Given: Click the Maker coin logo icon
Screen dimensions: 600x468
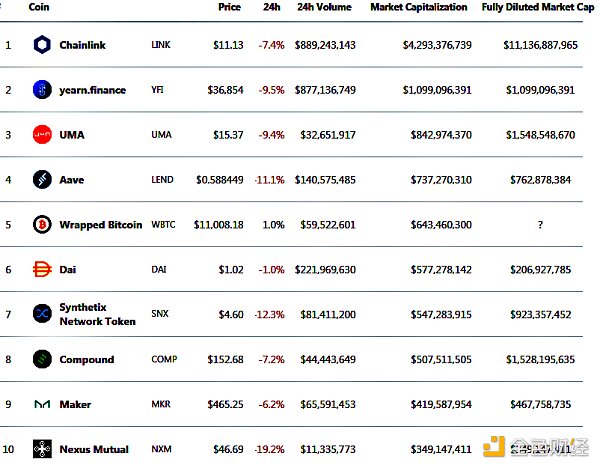Looking at the screenshot, I should coord(42,404).
